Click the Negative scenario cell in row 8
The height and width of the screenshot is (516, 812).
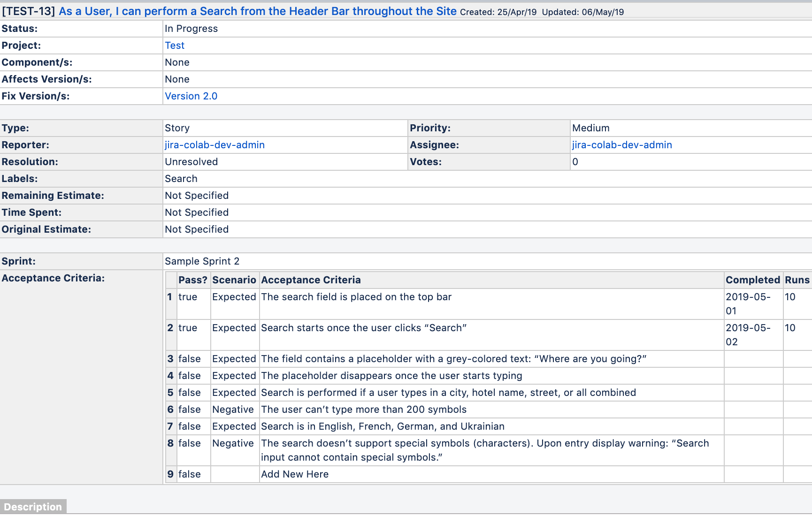coord(233,443)
